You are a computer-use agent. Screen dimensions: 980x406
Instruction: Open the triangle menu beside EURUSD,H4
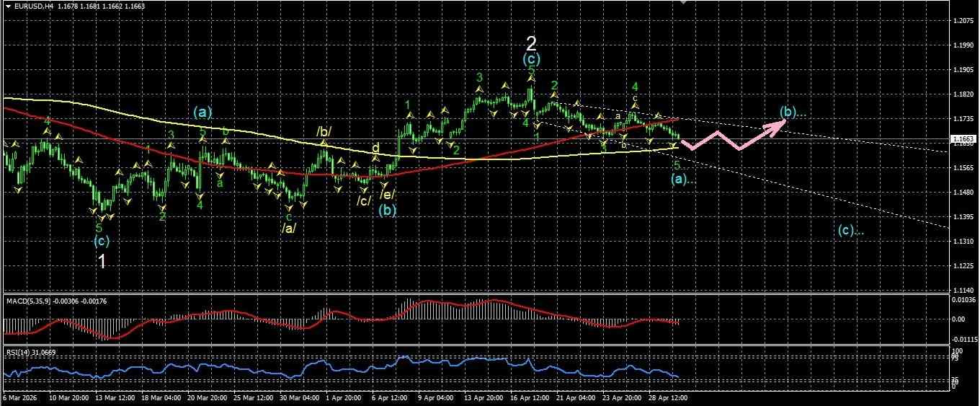tap(7, 6)
